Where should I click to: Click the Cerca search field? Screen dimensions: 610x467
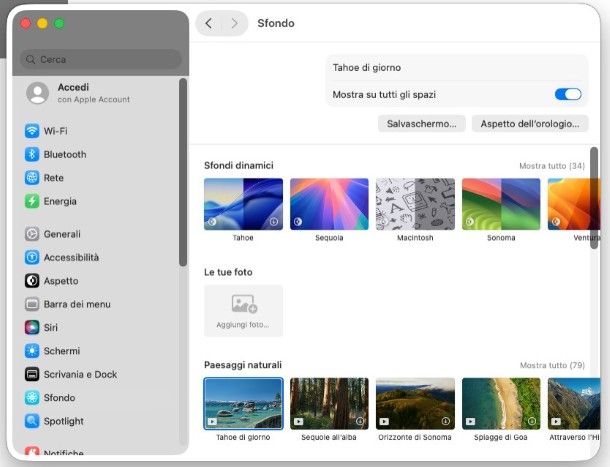(100, 60)
